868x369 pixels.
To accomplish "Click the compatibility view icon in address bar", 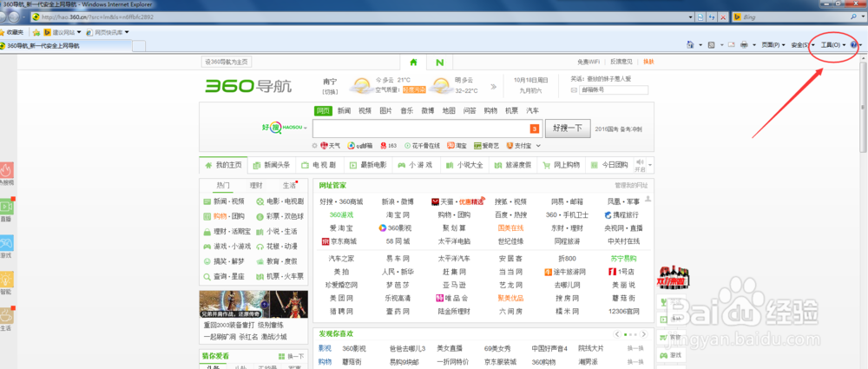I will (700, 17).
